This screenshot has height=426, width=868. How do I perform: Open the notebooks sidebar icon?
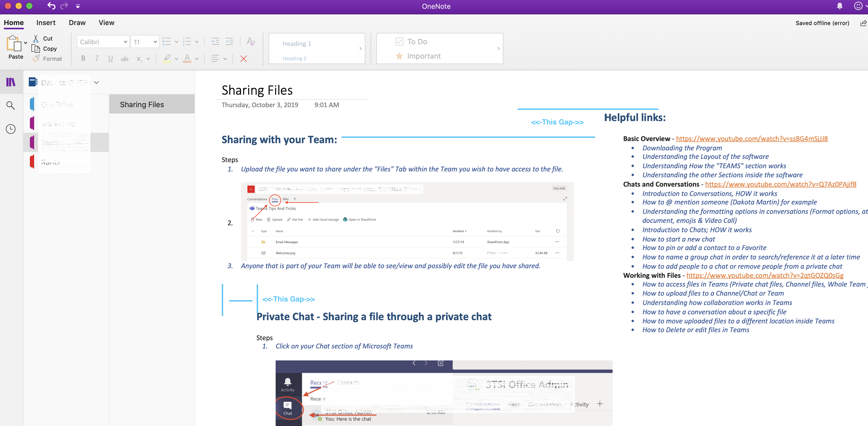pos(11,82)
